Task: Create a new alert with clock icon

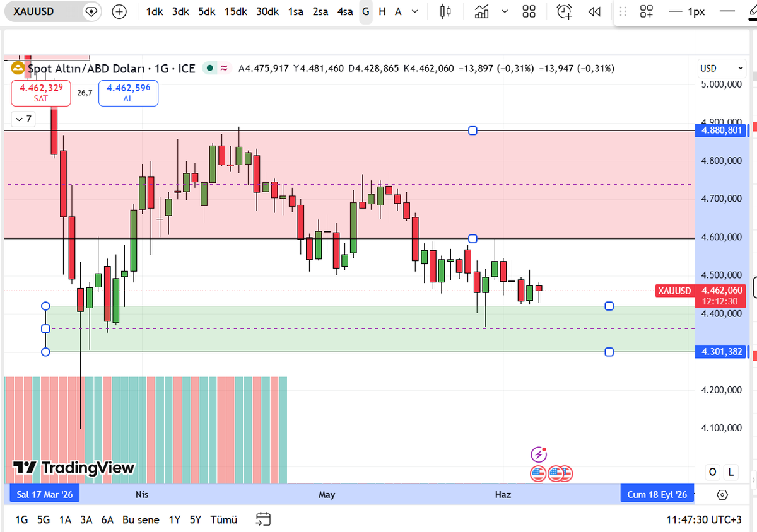Action: point(564,11)
